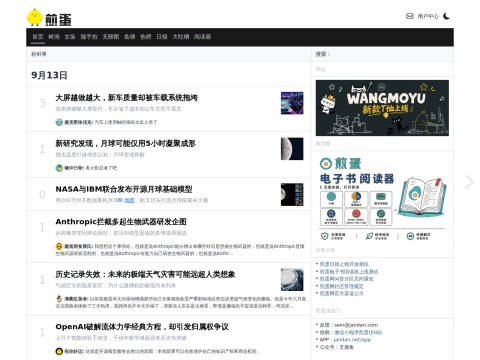Click commenter avatar under the OpenAI article
The image size is (480, 360).
coord(59,351)
